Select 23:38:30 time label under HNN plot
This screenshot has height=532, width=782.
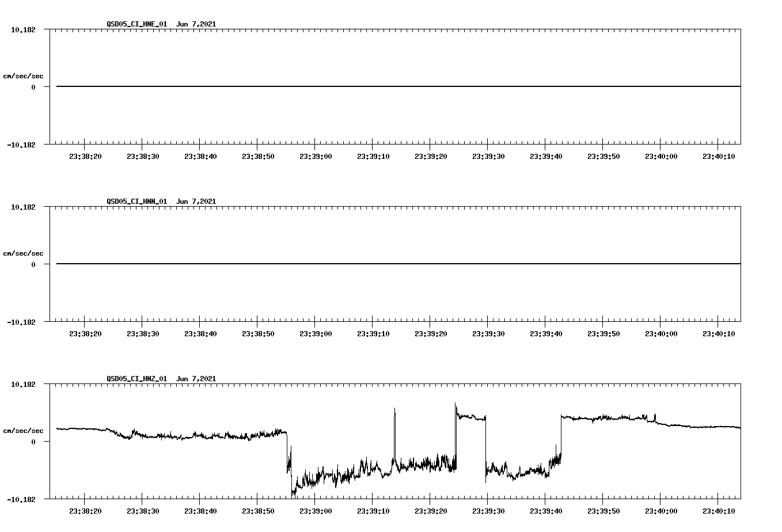tap(143, 334)
